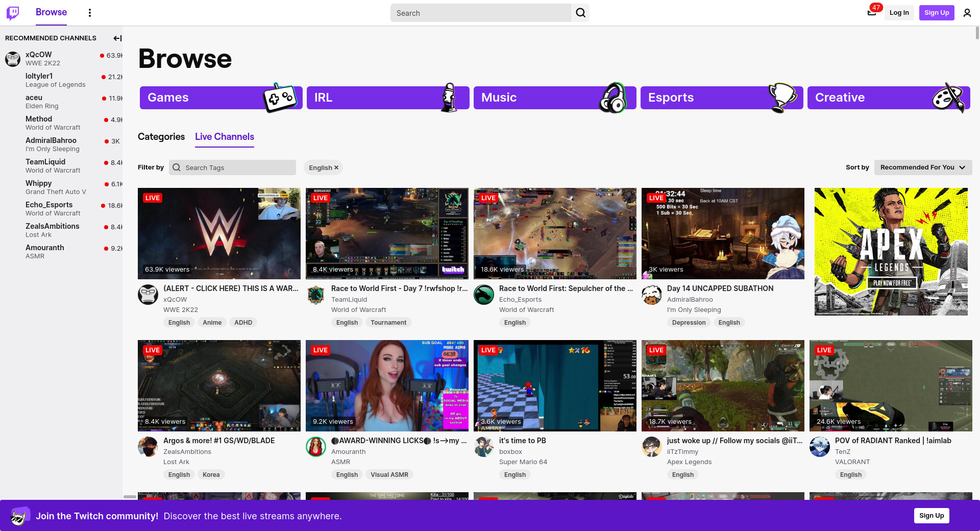Select the Live Channels tab

click(x=225, y=137)
